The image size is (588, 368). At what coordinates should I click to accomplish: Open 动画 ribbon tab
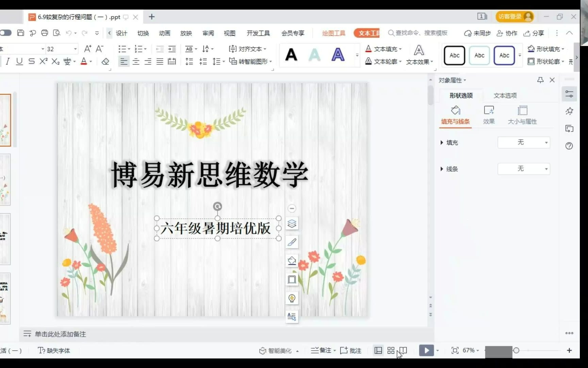tap(165, 33)
